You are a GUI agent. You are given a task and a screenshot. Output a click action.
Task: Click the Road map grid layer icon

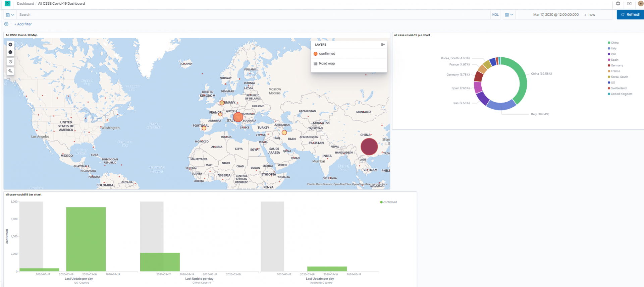click(315, 63)
